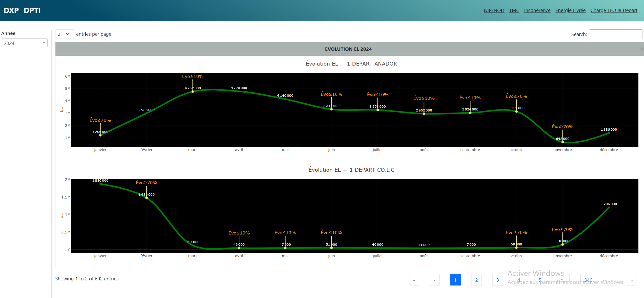This screenshot has width=644, height=298.
Task: Navigate to Energie Livrée
Action: click(x=570, y=10)
